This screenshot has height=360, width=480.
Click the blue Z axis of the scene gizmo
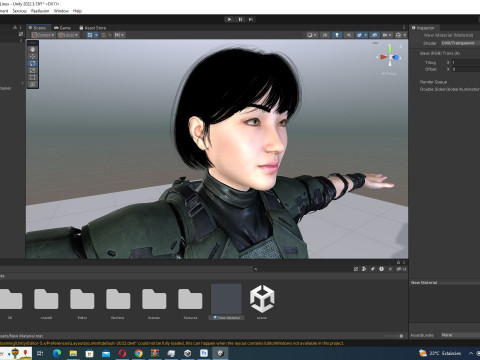396,58
